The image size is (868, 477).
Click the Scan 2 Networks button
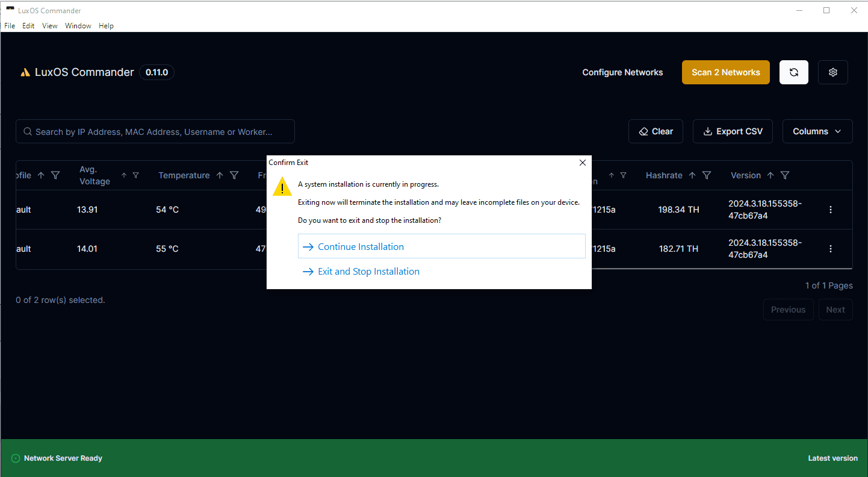point(725,72)
